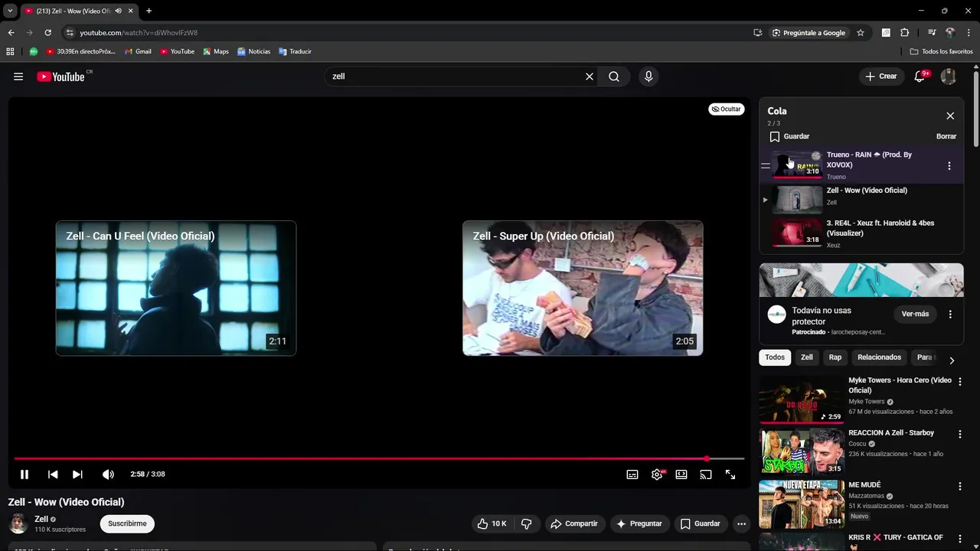Image resolution: width=980 pixels, height=551 pixels.
Task: Open ad options three-dot menu
Action: pyautogui.click(x=950, y=314)
